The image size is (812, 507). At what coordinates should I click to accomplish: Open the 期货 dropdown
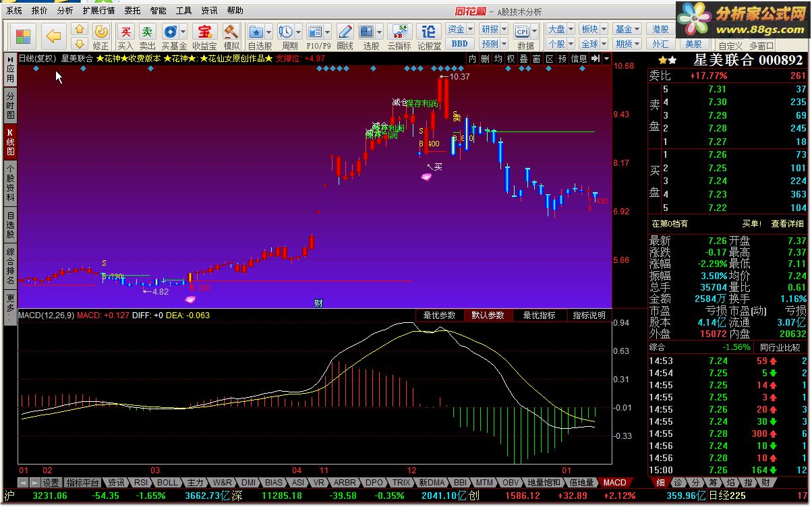(627, 44)
